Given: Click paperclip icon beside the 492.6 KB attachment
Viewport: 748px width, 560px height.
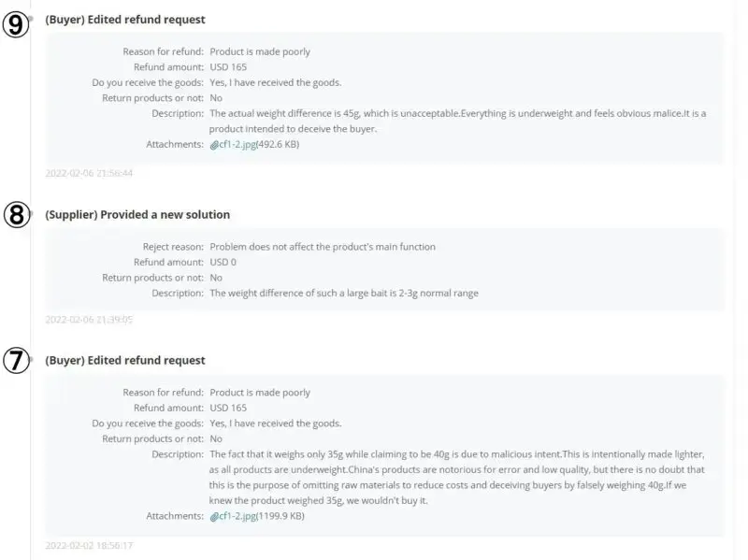Looking at the screenshot, I should pos(214,145).
